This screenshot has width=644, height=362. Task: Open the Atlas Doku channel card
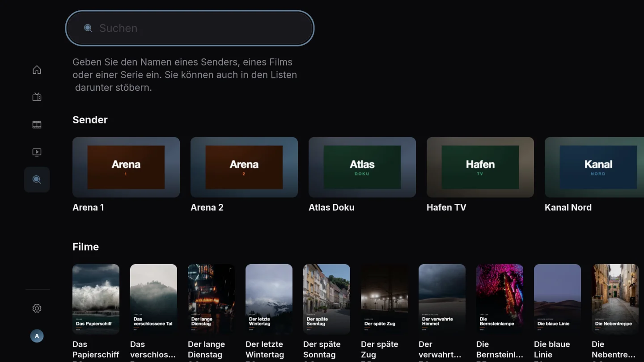click(362, 167)
